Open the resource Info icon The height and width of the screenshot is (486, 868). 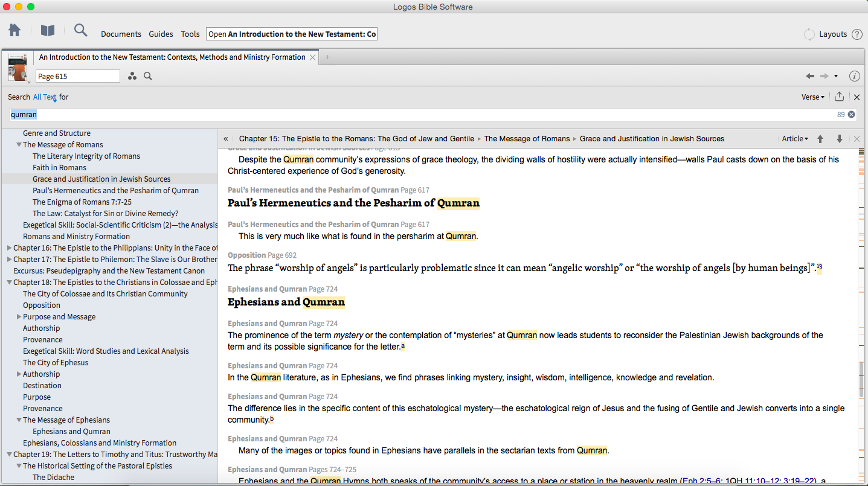point(854,76)
